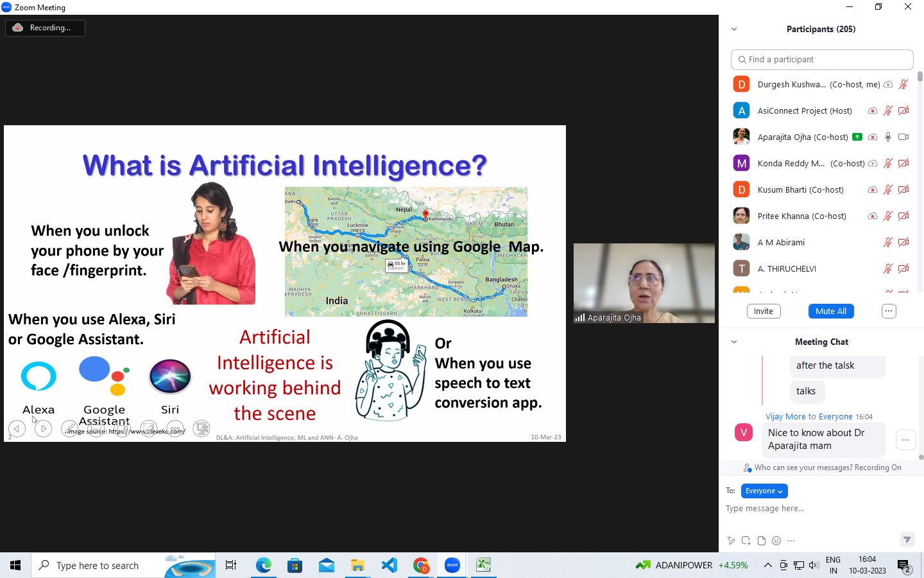
Task: Click the volume speaker icon in system tray
Action: coord(814,565)
